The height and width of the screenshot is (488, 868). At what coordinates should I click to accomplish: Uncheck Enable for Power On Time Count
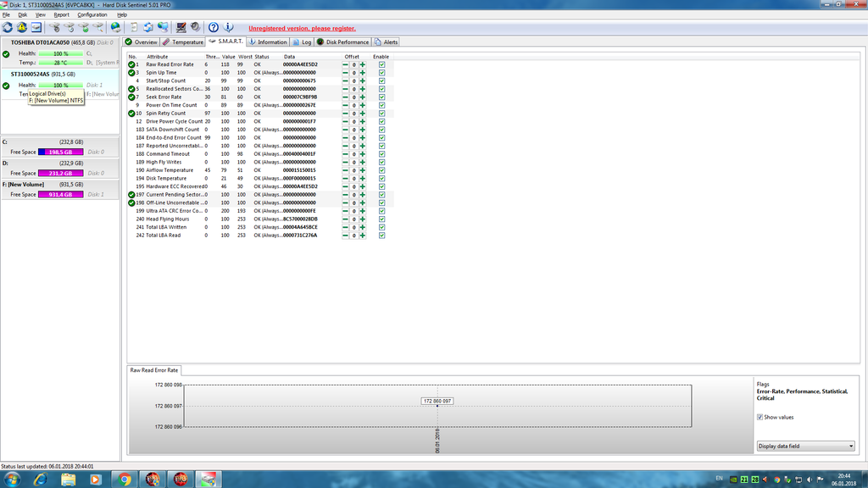pos(382,105)
